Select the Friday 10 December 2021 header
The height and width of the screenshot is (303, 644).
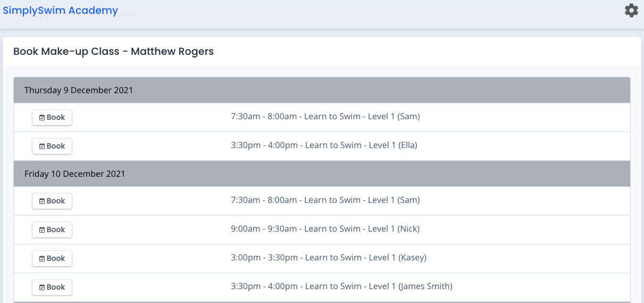(x=322, y=174)
